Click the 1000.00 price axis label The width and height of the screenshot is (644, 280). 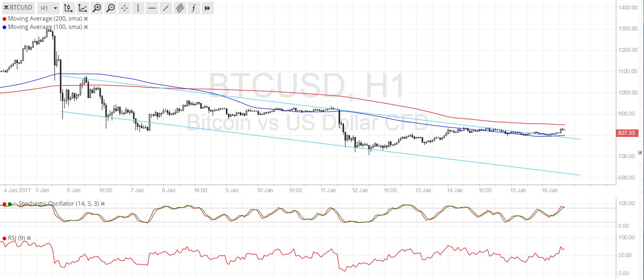pos(628,93)
